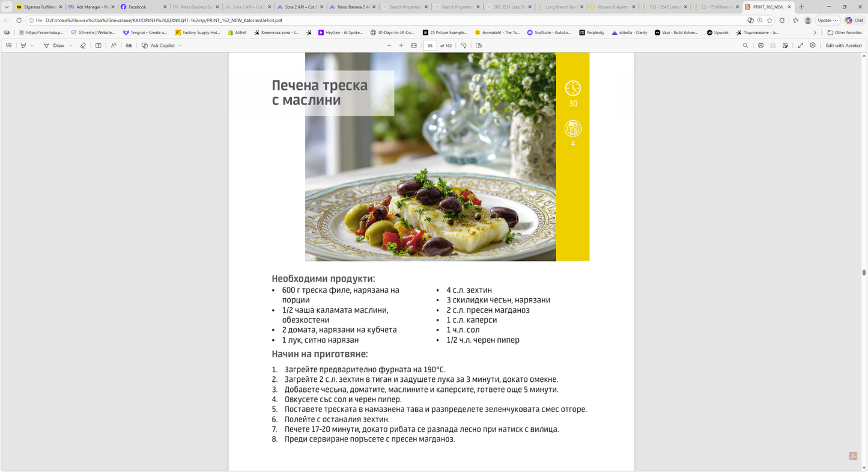Open the Ask Copilot dropdown arrow

180,46
